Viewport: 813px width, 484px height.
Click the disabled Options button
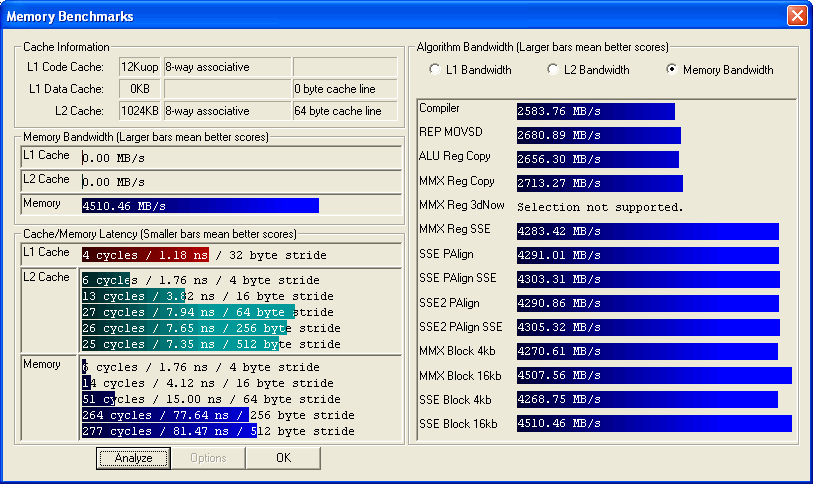pos(208,458)
